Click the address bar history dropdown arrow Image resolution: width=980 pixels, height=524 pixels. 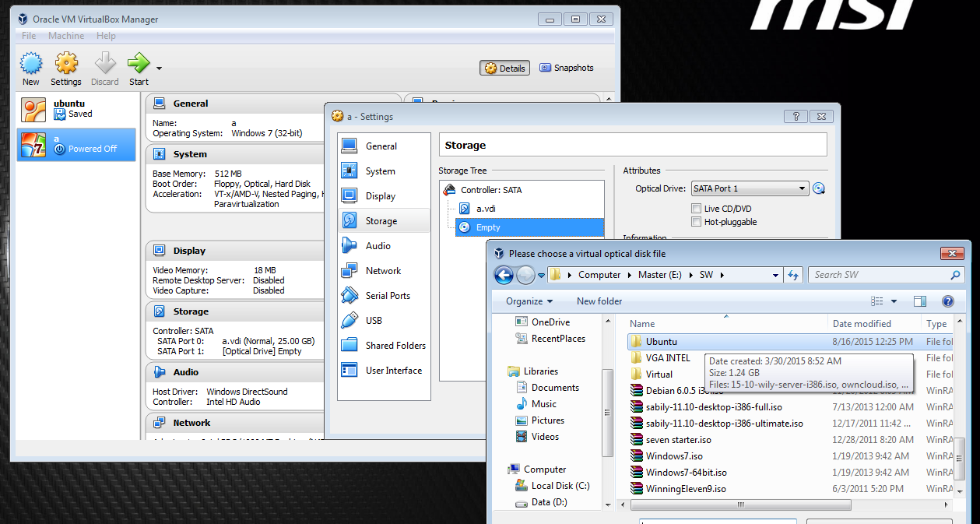(x=775, y=275)
